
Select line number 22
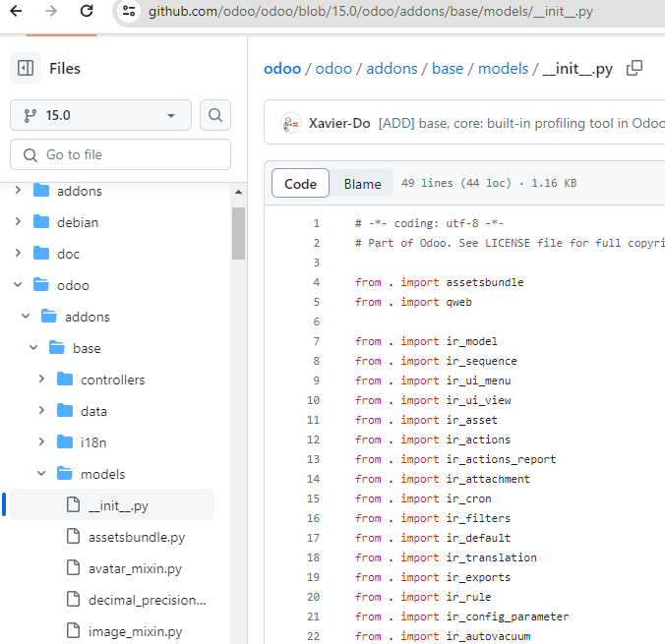[313, 636]
